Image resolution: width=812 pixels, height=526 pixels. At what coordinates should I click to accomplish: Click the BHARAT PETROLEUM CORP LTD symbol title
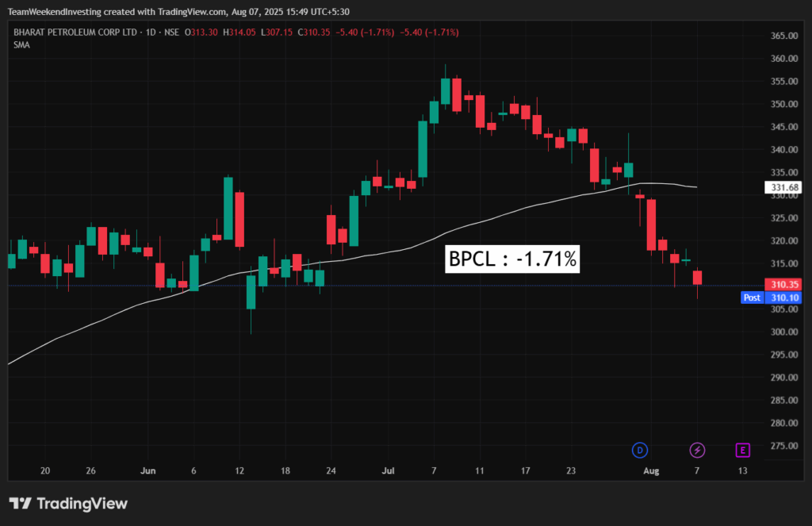pyautogui.click(x=75, y=32)
